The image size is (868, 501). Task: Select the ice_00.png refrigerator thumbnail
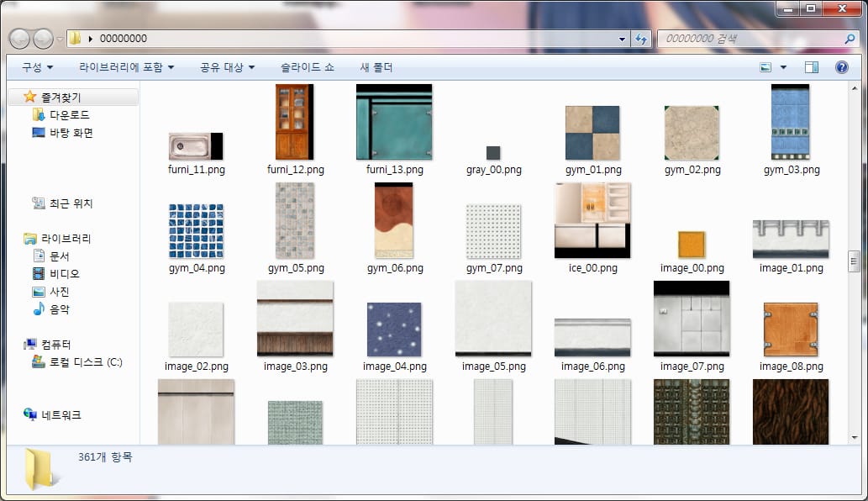point(592,220)
